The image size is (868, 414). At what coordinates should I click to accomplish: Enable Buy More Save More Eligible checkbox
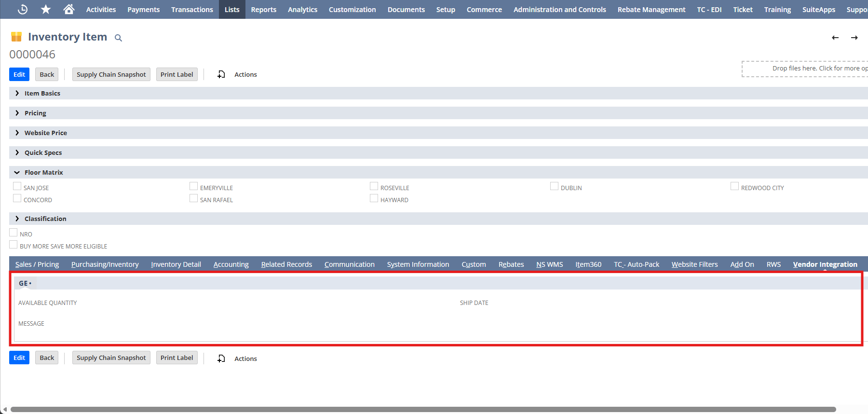[x=14, y=245]
